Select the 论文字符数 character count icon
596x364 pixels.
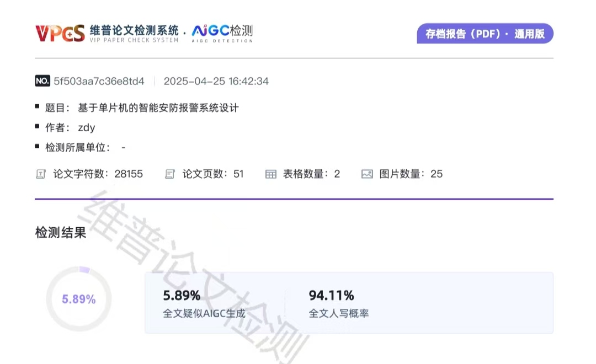tap(41, 174)
